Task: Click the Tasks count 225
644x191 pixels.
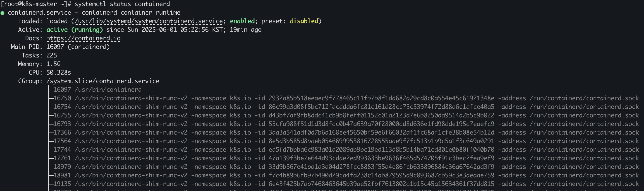Action: (52, 55)
